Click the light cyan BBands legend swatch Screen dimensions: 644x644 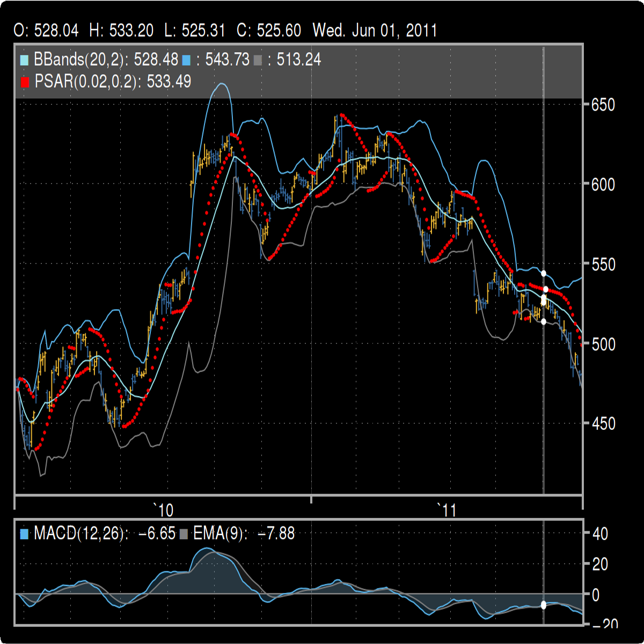(x=25, y=60)
